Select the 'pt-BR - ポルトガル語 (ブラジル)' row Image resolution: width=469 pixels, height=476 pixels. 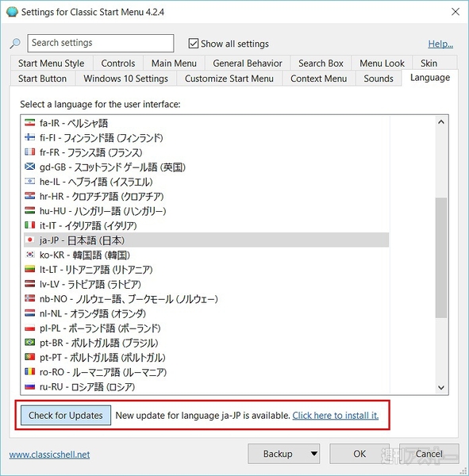click(x=206, y=343)
